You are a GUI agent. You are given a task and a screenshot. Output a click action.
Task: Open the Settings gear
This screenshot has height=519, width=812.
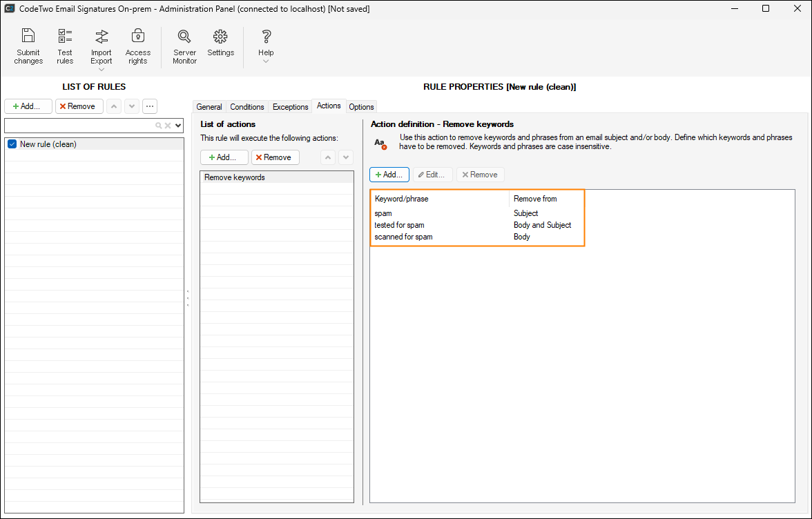220,43
